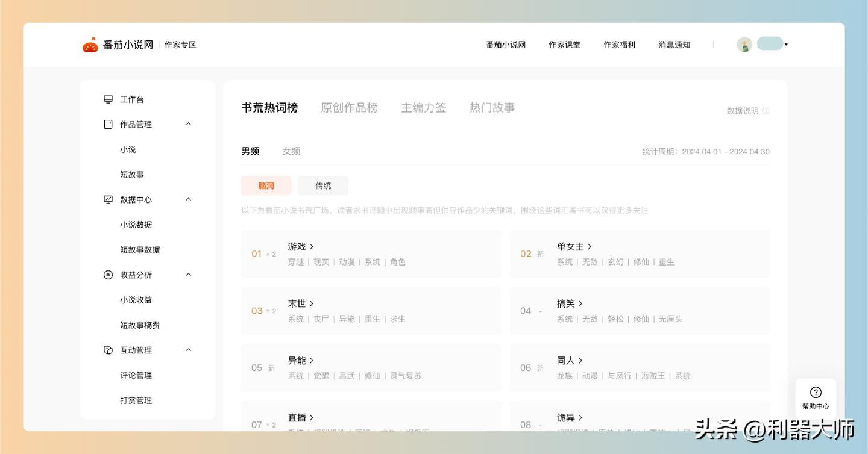
Task: Click the 互动管理 icon in sidebar
Action: click(x=108, y=350)
